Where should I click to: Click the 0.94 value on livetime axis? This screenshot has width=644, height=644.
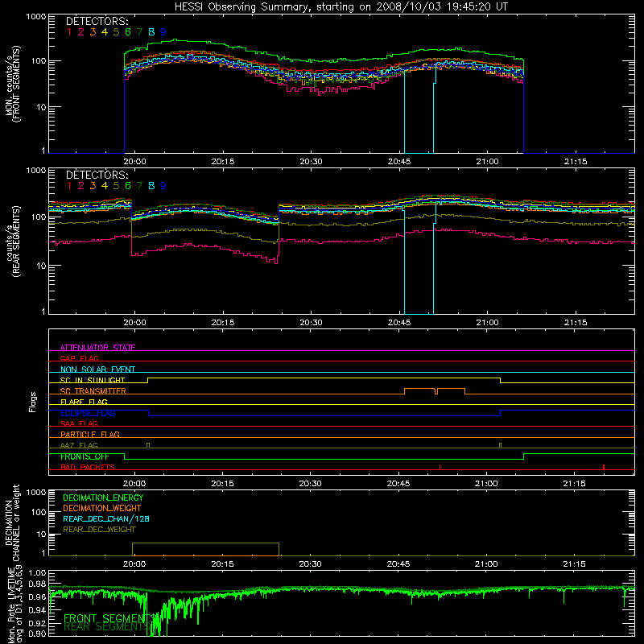(37, 609)
